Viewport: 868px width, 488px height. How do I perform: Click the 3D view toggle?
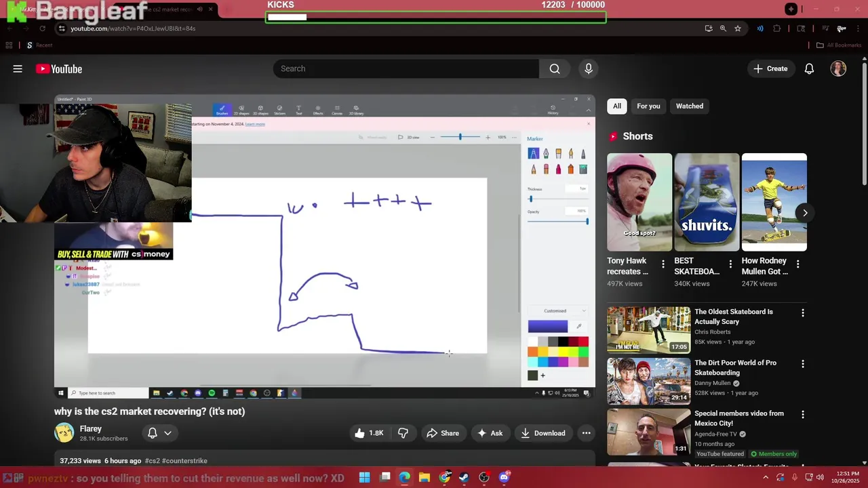(409, 138)
